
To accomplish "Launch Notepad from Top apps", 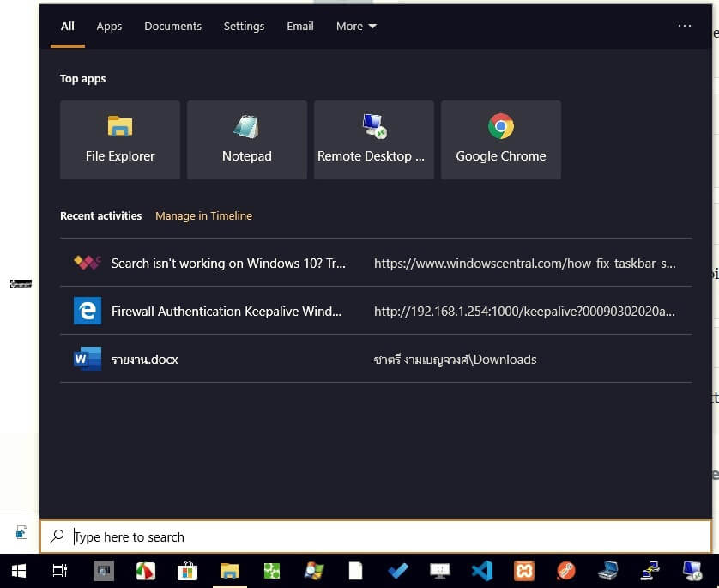I will point(247,139).
